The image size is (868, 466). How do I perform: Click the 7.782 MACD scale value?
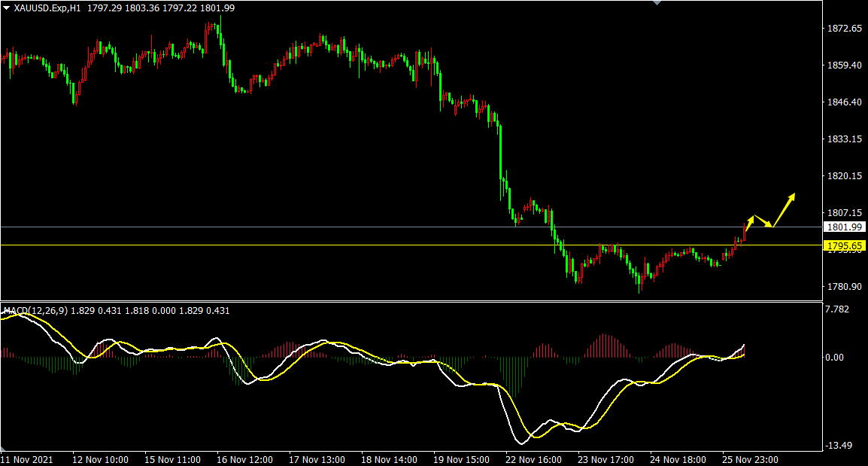[838, 309]
